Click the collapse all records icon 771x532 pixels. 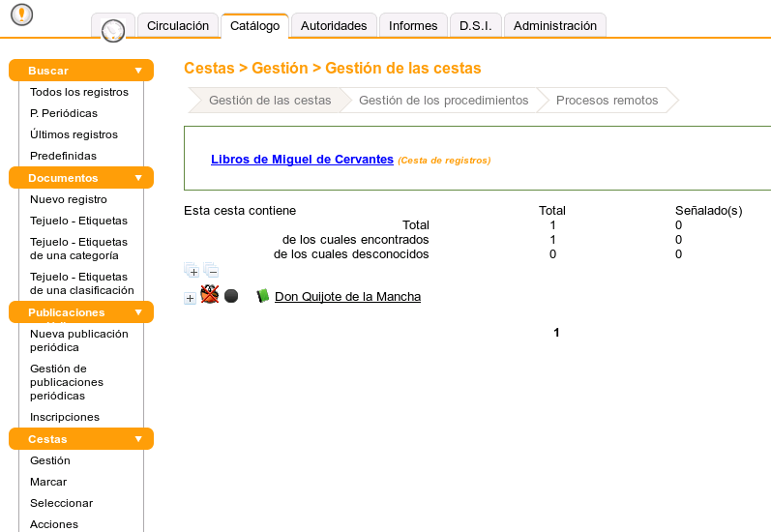pyautogui.click(x=211, y=271)
